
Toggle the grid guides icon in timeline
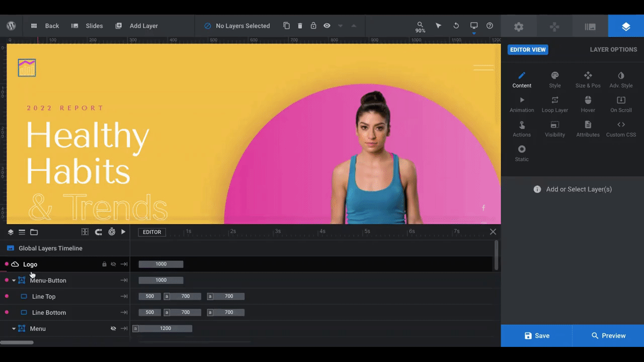[85, 232]
